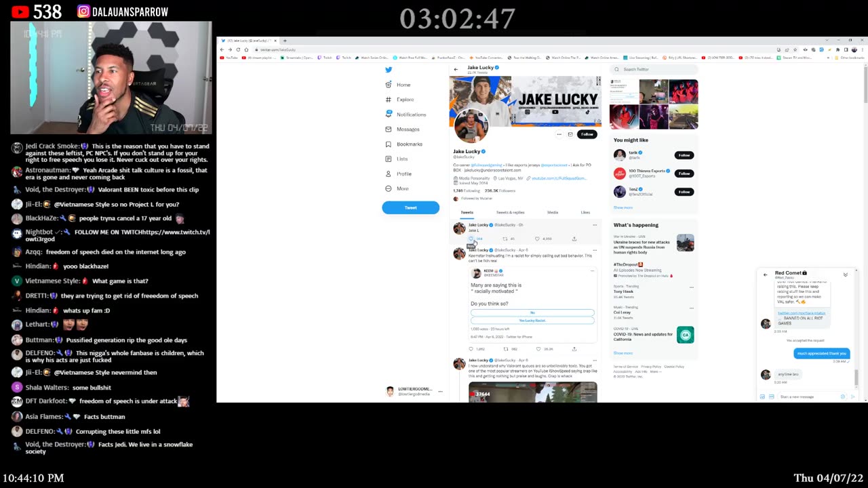The width and height of the screenshot is (868, 488).
Task: Message Jake Lucky via envelope icon
Action: 570,134
